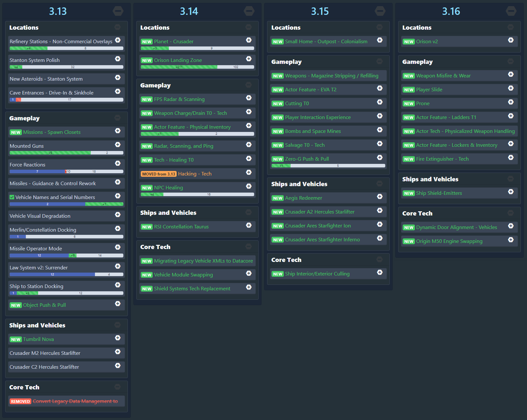Toggle Vehicle Names and Serial Numbers checkbox
The height and width of the screenshot is (420, 527).
pos(12,197)
